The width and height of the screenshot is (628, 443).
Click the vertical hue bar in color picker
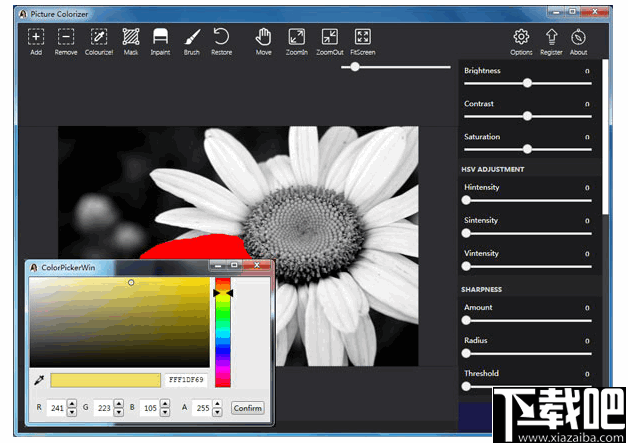pyautogui.click(x=223, y=332)
